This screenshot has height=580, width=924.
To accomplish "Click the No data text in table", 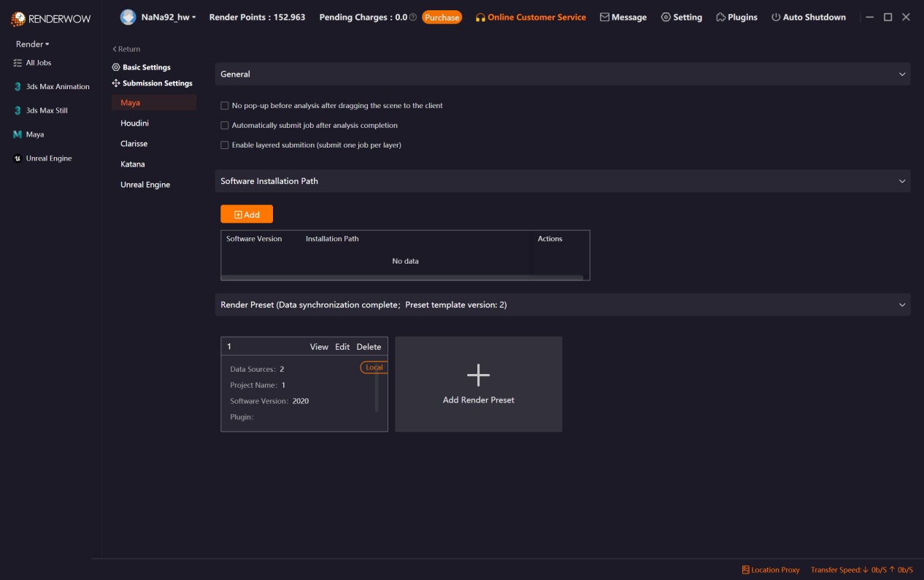I will pyautogui.click(x=405, y=261).
